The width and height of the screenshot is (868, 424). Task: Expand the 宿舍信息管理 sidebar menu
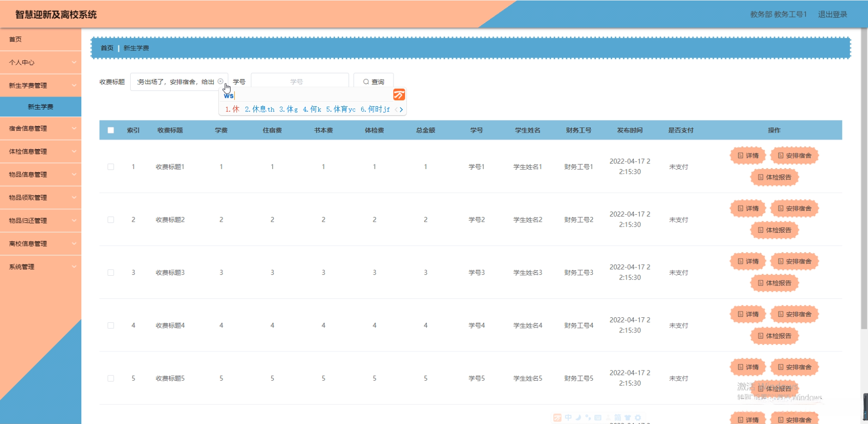(41, 128)
